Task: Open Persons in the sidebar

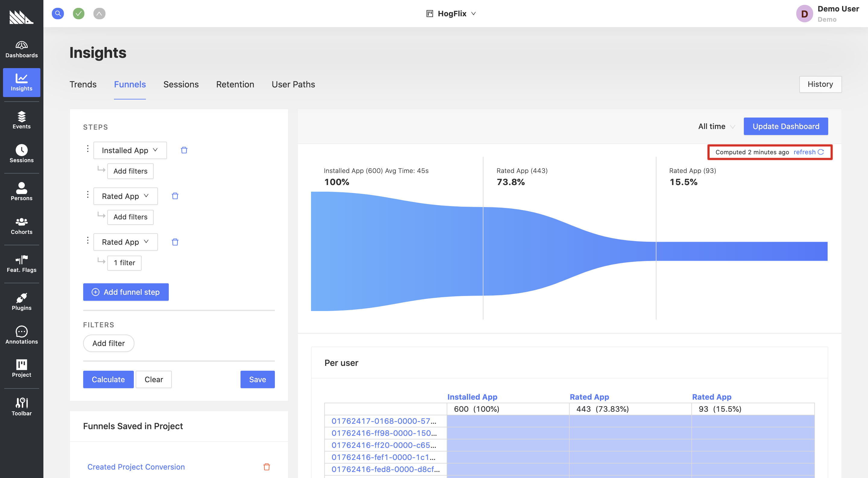Action: (x=22, y=192)
